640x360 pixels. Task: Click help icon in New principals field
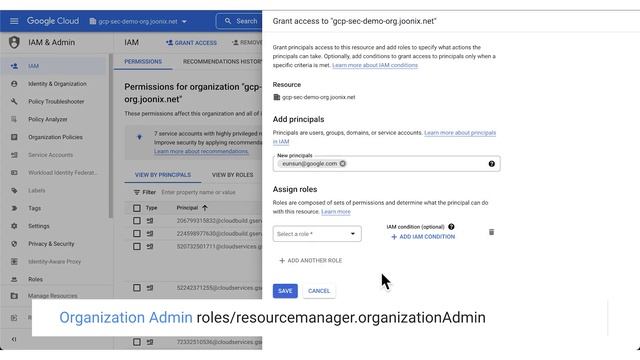491,164
